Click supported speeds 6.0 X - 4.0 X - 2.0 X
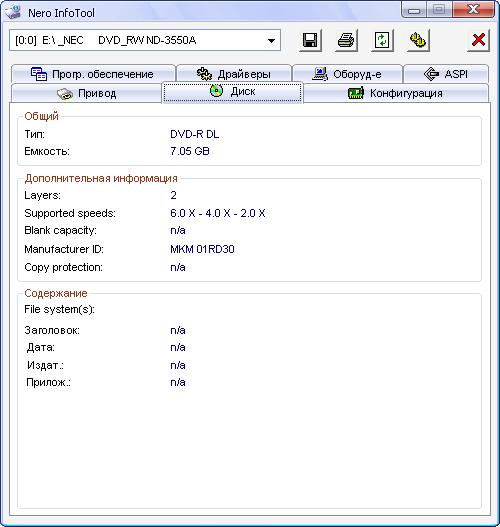This screenshot has width=500, height=527. tap(218, 213)
